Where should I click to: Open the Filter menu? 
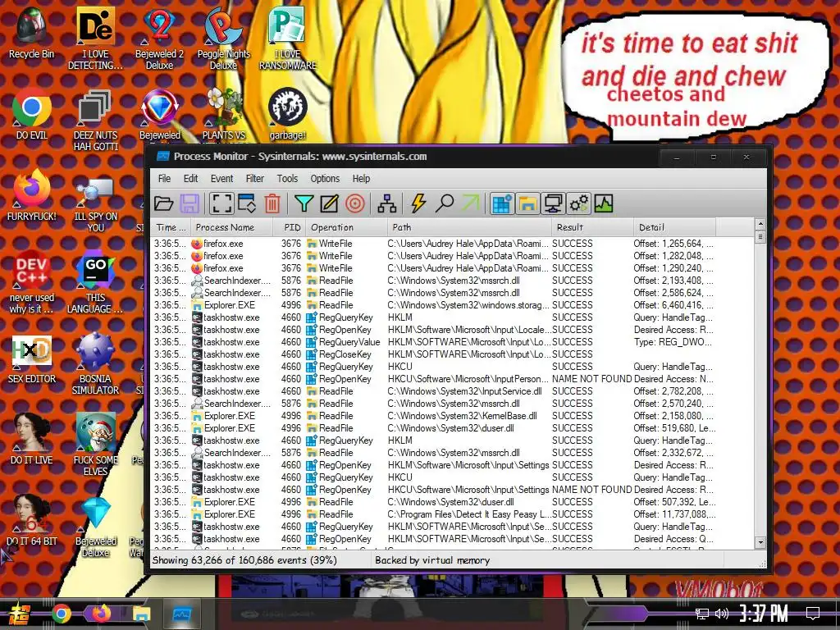click(x=255, y=178)
